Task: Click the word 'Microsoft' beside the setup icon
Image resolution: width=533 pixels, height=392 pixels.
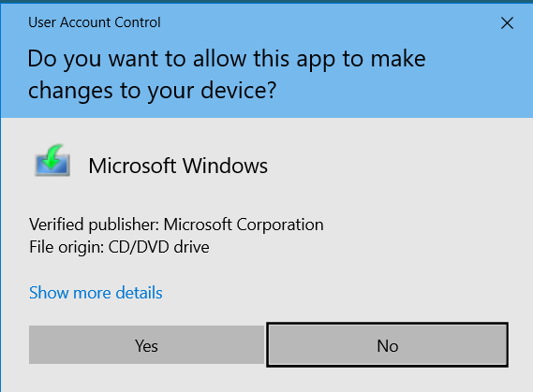Action: click(x=132, y=166)
